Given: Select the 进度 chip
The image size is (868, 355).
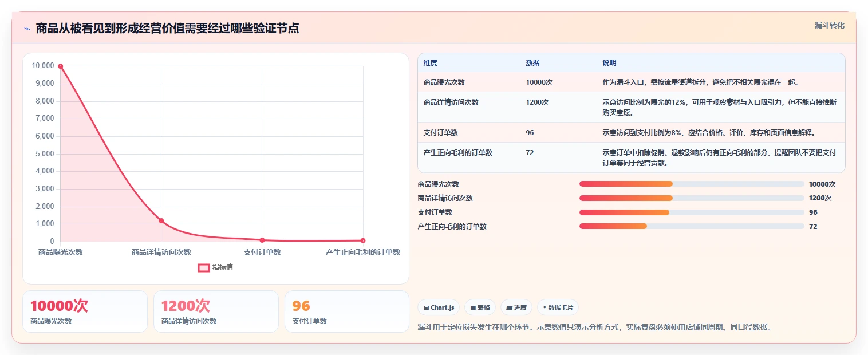Looking at the screenshot, I should [x=516, y=307].
